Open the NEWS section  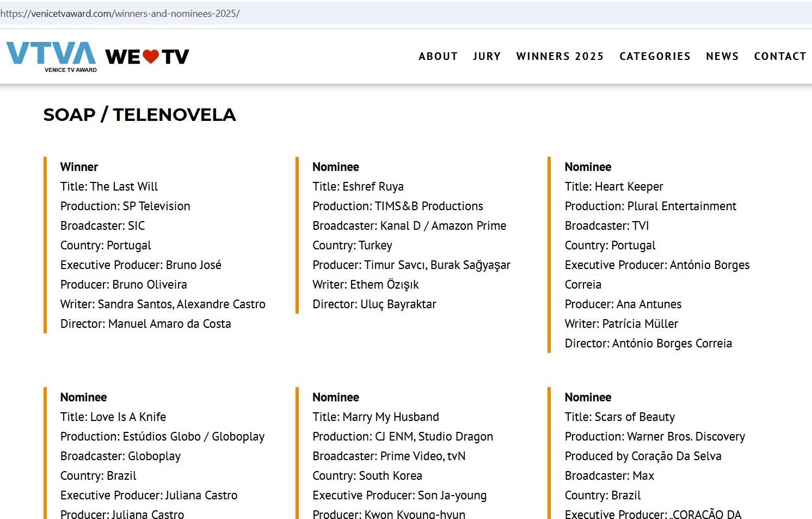pos(722,56)
